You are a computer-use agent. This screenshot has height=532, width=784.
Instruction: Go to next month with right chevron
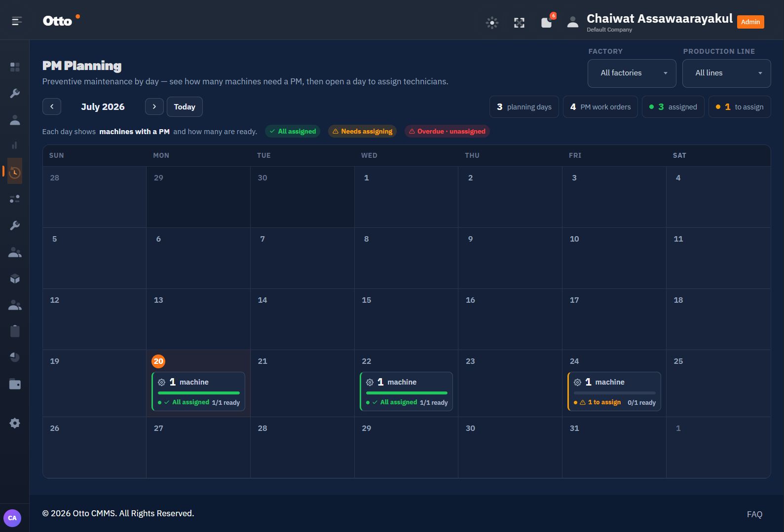click(x=154, y=106)
